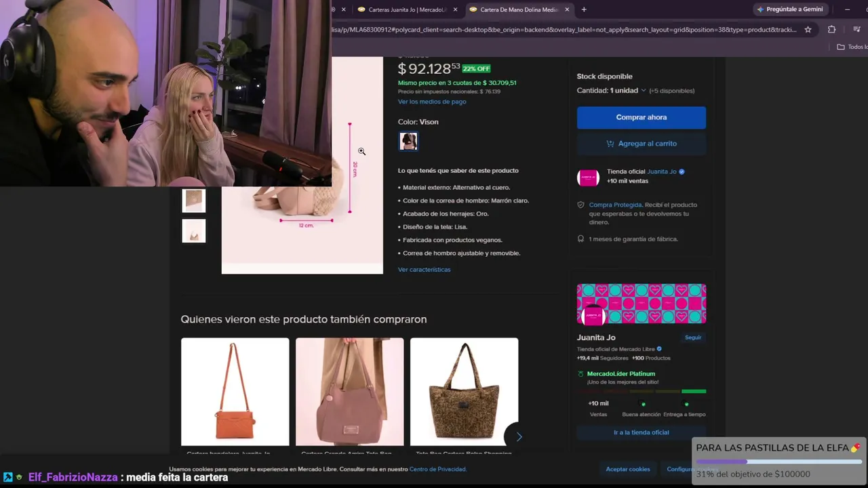The width and height of the screenshot is (868, 488).
Task: Click the Compra Protegida shield icon
Action: [x=580, y=205]
